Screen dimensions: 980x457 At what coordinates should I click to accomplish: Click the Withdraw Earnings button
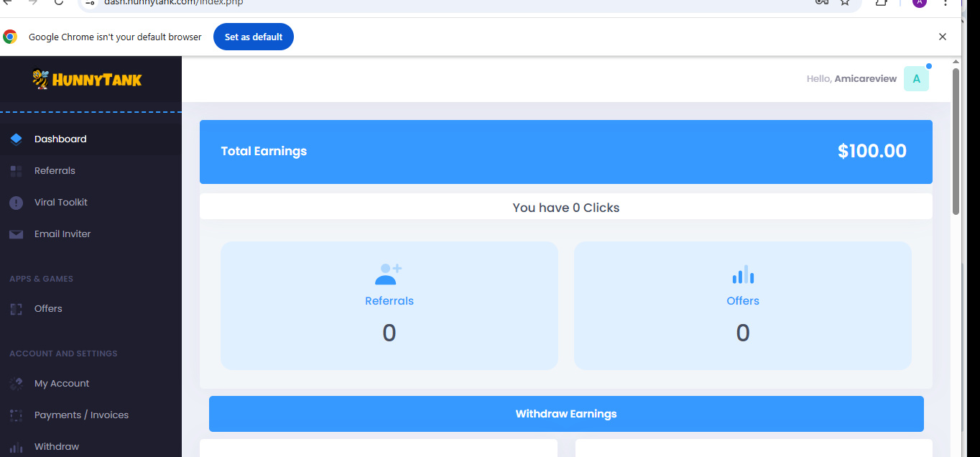click(566, 414)
